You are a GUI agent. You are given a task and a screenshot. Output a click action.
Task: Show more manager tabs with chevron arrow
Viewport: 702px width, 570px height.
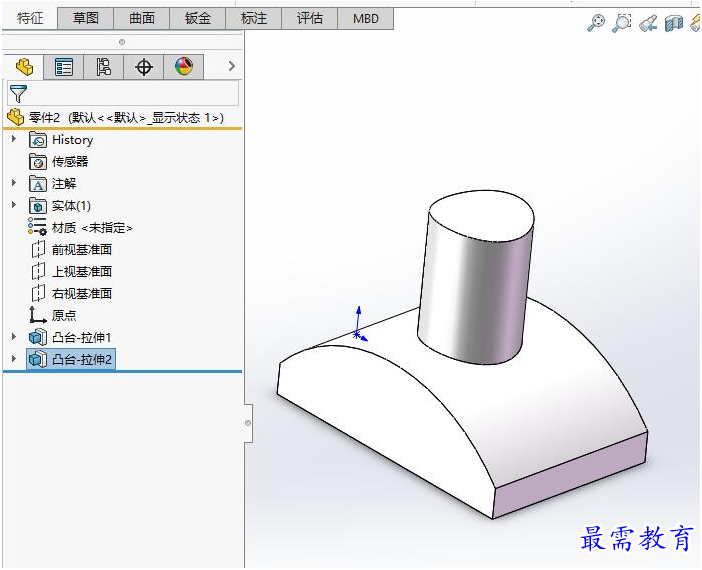pos(231,66)
